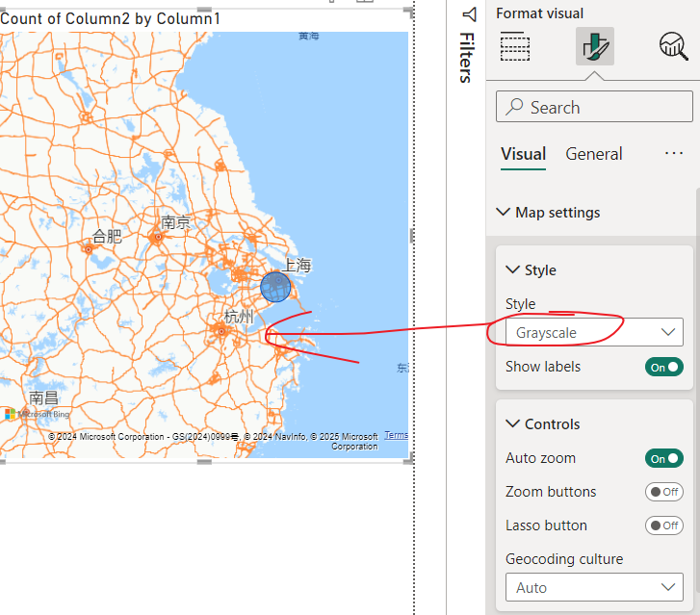Click the 合肥 city label on map
This screenshot has width=700, height=615.
107,236
